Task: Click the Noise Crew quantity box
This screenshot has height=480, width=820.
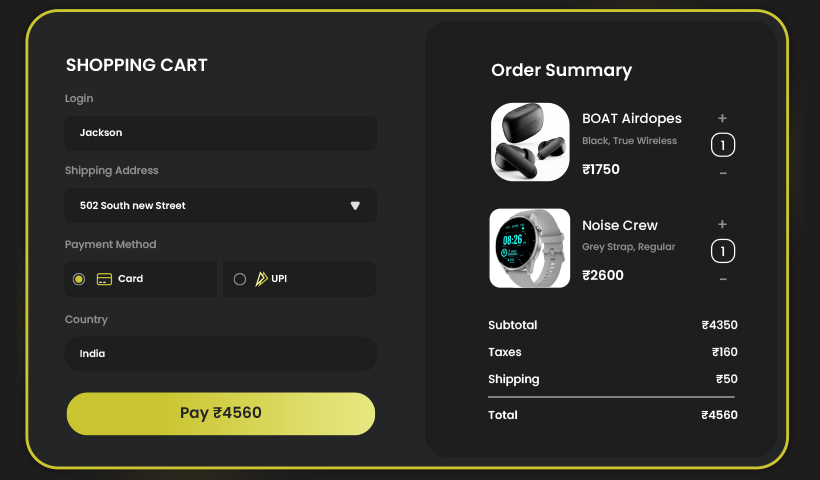Action: click(723, 251)
